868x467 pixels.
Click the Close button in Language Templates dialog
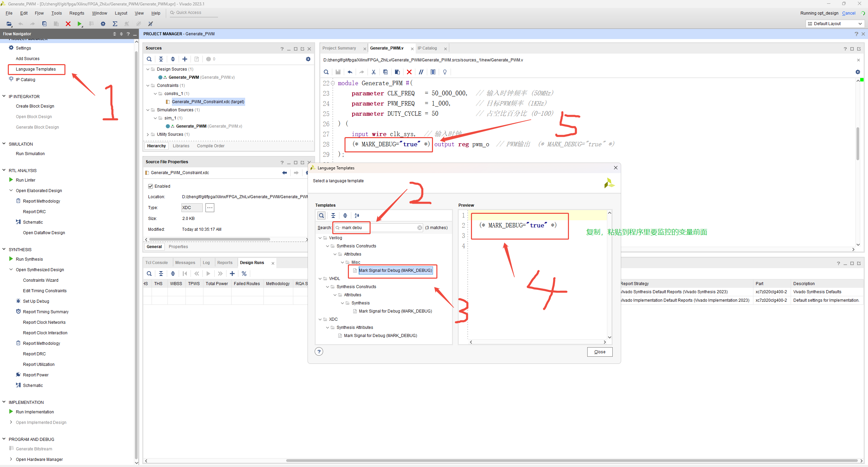599,352
